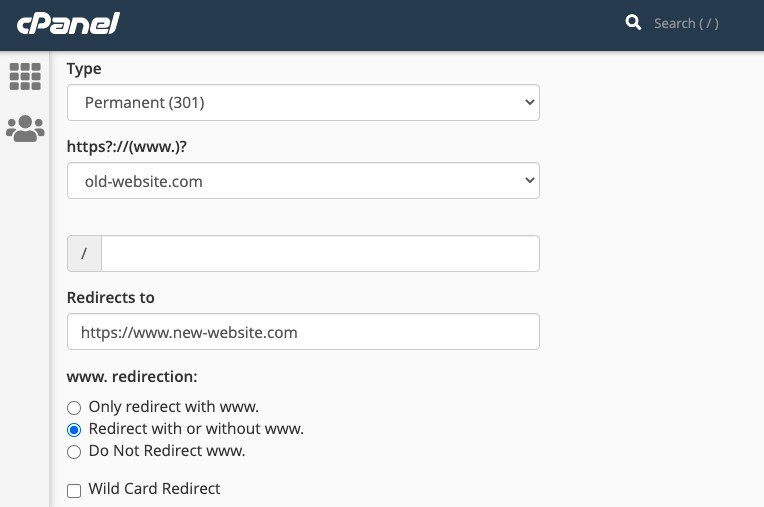Click the 'Type' label
The width and height of the screenshot is (764, 507).
(84, 69)
